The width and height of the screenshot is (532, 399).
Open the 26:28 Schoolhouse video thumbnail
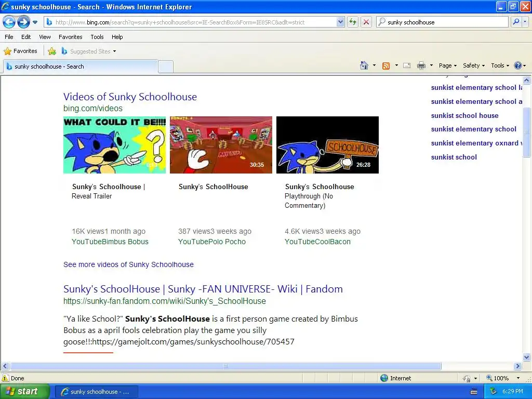327,145
